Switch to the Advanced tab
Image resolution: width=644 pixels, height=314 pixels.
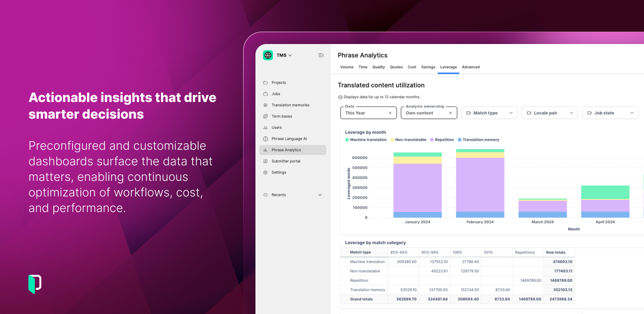(471, 67)
